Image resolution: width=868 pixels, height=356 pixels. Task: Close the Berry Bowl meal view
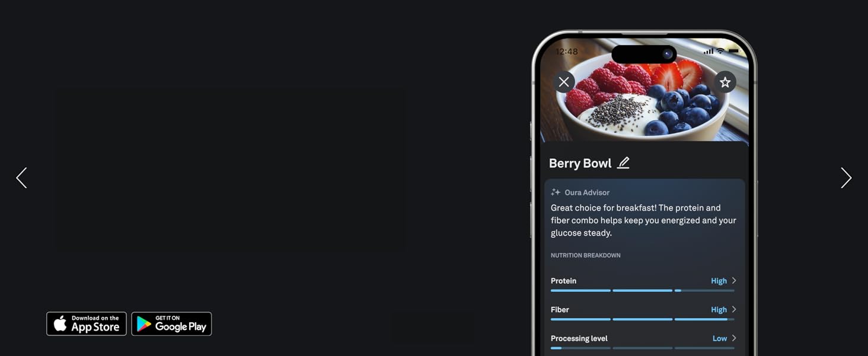pos(564,82)
